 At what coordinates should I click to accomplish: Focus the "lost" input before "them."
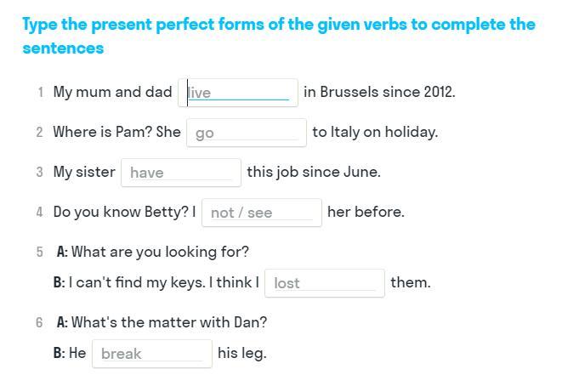pyautogui.click(x=325, y=283)
